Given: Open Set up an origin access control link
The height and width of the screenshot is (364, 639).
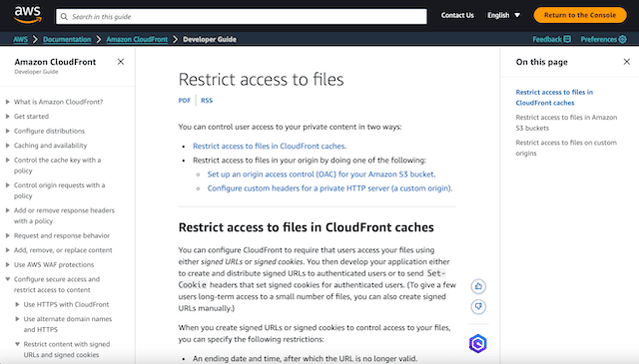Looking at the screenshot, I should pyautogui.click(x=321, y=175).
